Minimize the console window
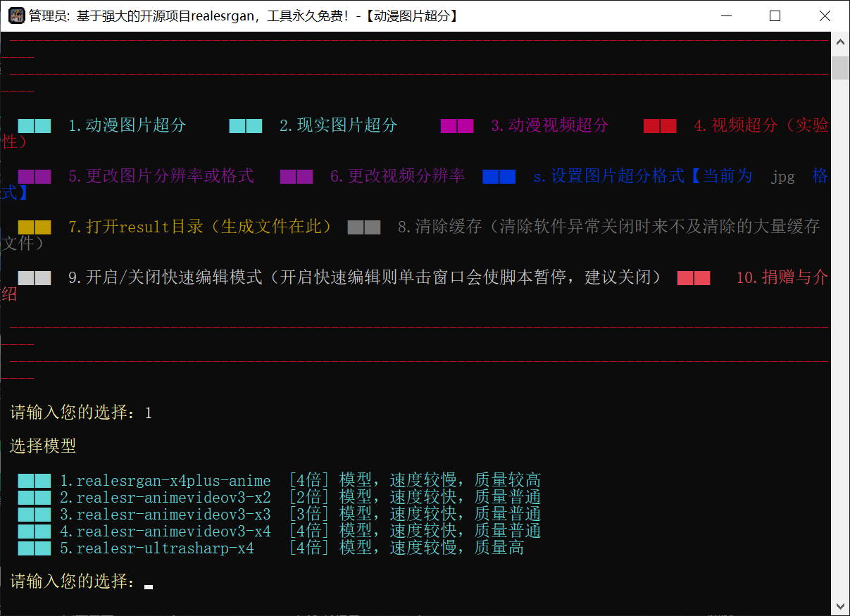 click(x=726, y=15)
